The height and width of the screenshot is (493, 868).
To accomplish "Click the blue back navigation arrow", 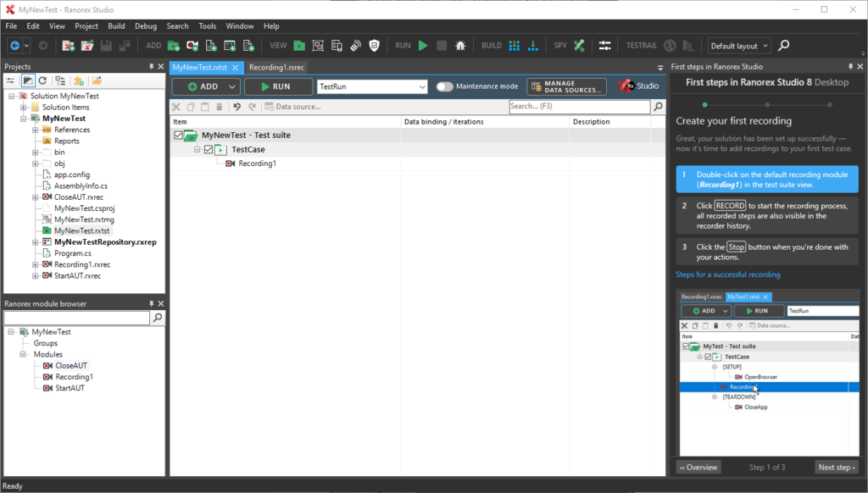I will pyautogui.click(x=15, y=46).
